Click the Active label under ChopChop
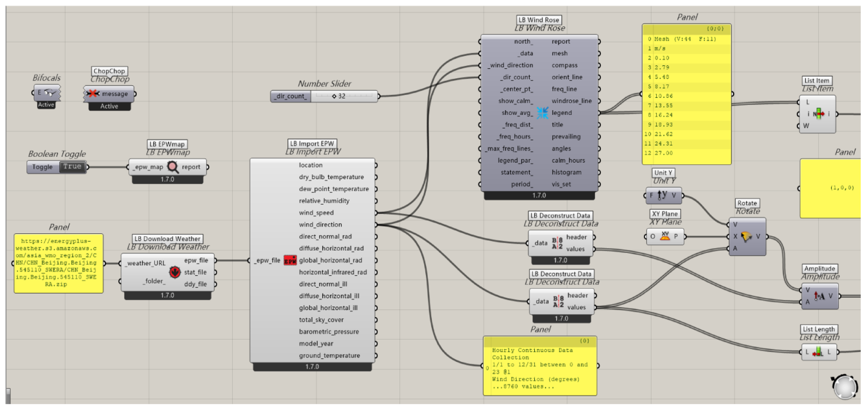Screen dimensions: 868x410 click(x=110, y=106)
